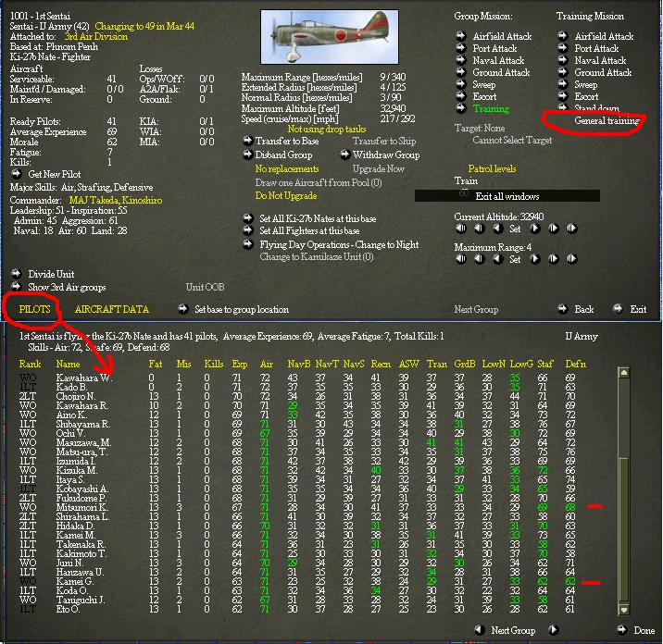Decrease altitude using arrow left of altitude Set

click(x=497, y=229)
